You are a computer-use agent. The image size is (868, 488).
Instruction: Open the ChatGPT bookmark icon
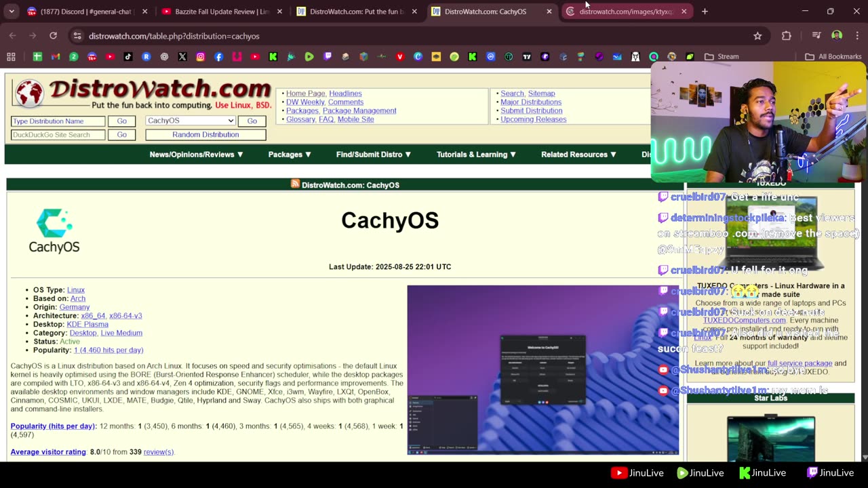point(164,57)
